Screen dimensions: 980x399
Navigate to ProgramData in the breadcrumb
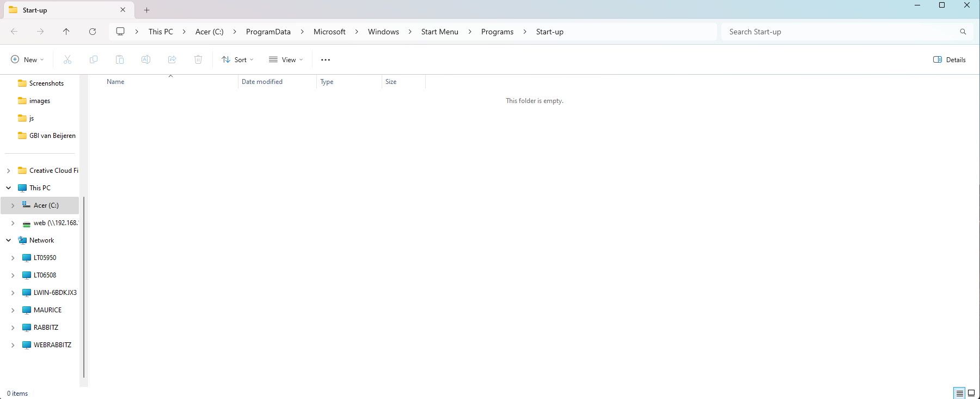point(268,32)
